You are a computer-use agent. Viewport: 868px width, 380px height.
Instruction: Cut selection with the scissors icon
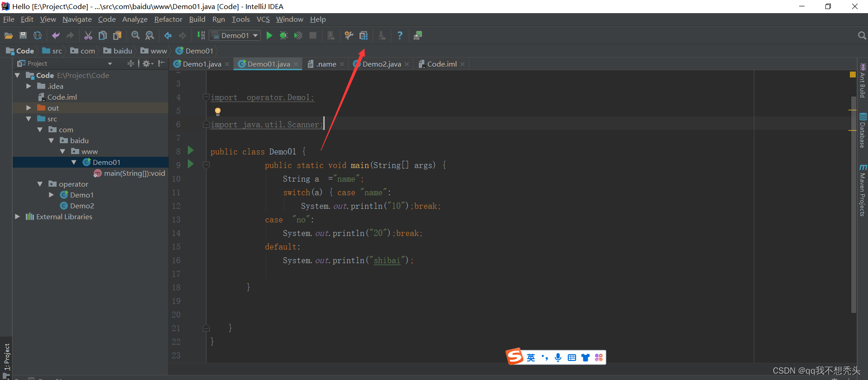click(88, 35)
